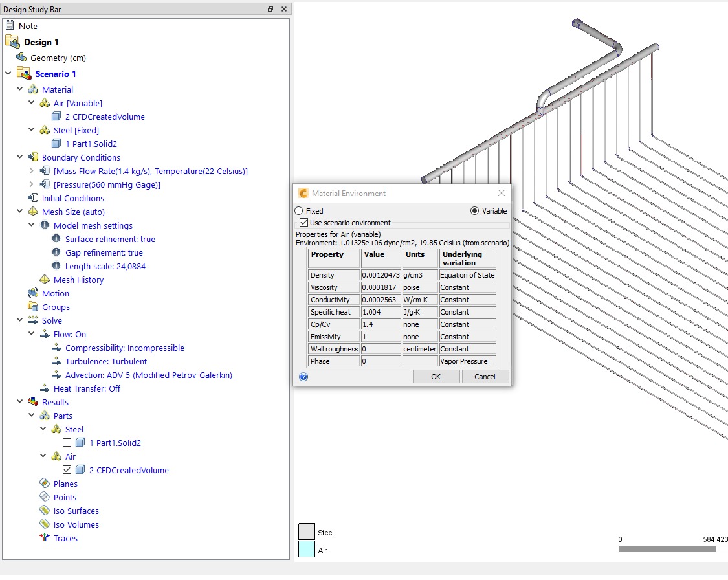Select the Fixed radio button

tap(299, 211)
